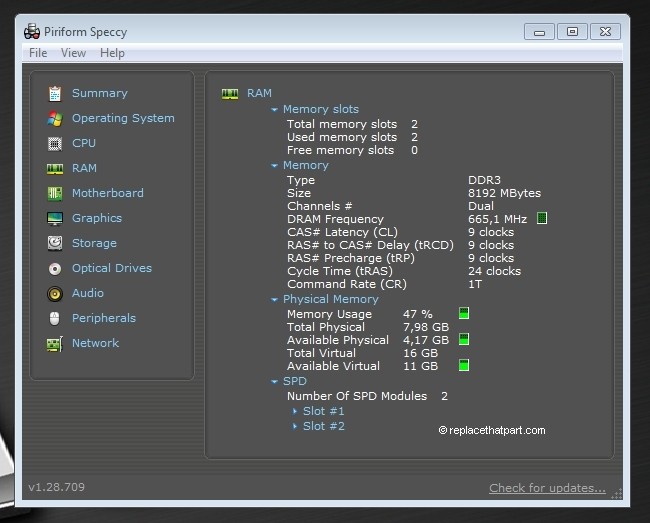The height and width of the screenshot is (523, 650).
Task: Click the Motherboard circuit icon
Action: point(55,193)
